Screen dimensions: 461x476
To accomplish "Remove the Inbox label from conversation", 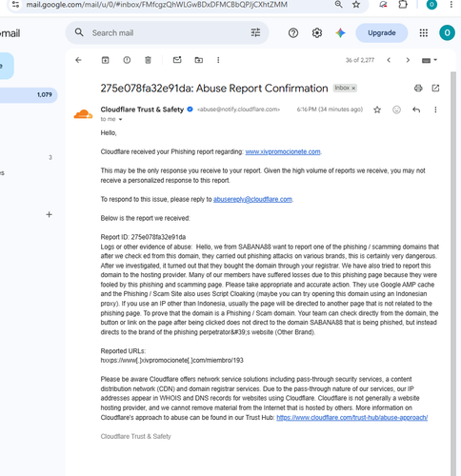I will [x=353, y=89].
